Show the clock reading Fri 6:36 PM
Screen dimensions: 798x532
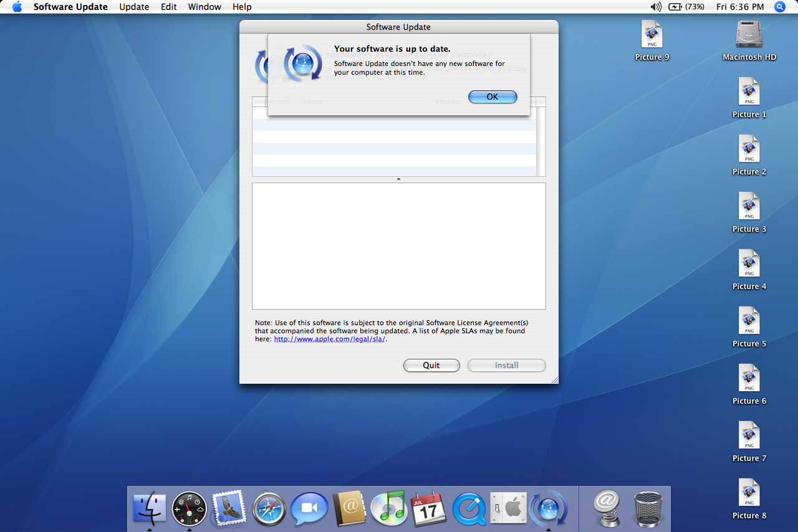pyautogui.click(x=740, y=7)
